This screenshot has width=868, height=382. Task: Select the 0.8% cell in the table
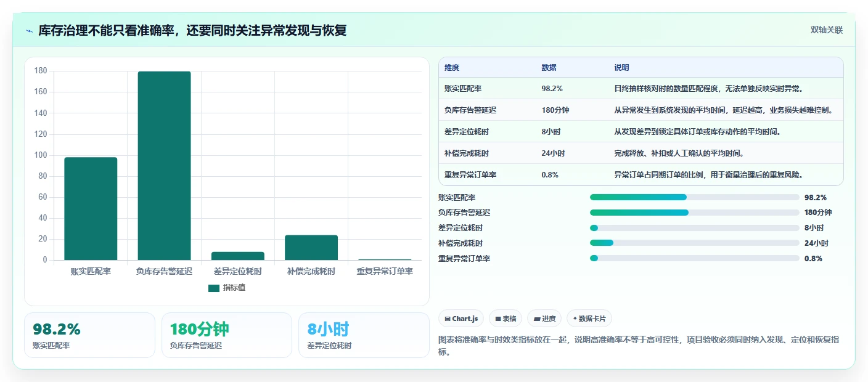550,175
